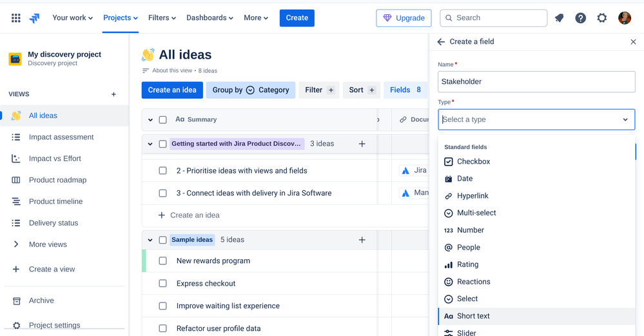The height and width of the screenshot is (336, 644).
Task: Click the My discovery project icon
Action: point(15,59)
